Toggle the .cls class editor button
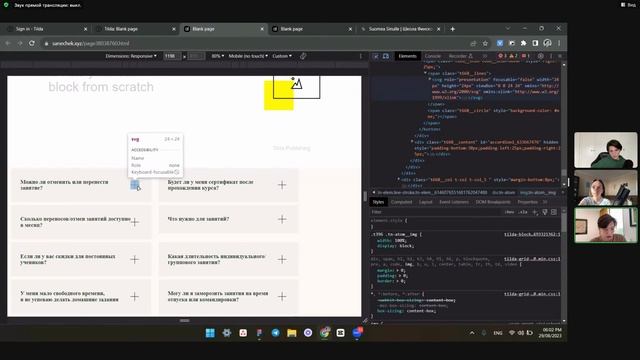Screen dimensions: 640x360 (x=523, y=212)
